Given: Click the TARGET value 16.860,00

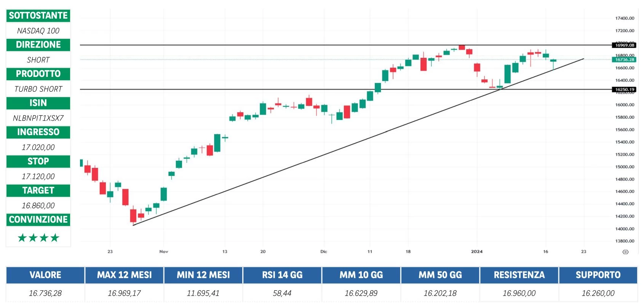Looking at the screenshot, I should coord(38,206).
